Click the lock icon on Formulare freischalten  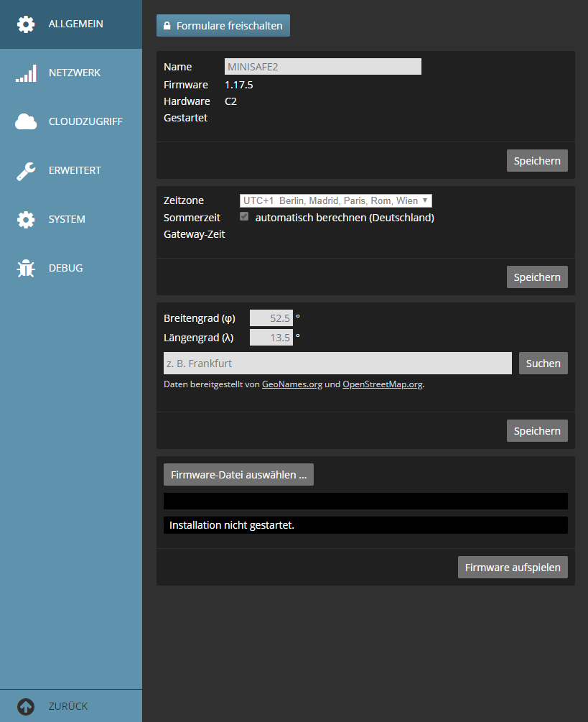(x=167, y=26)
